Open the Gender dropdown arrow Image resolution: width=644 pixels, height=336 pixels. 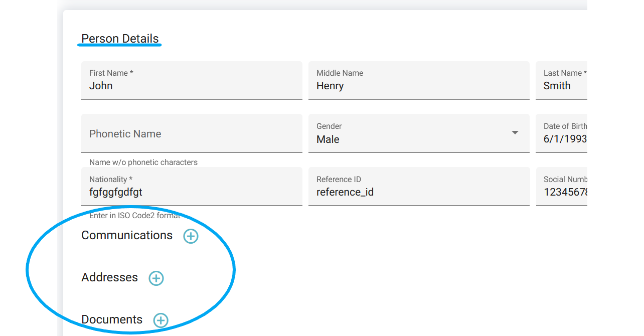515,133
